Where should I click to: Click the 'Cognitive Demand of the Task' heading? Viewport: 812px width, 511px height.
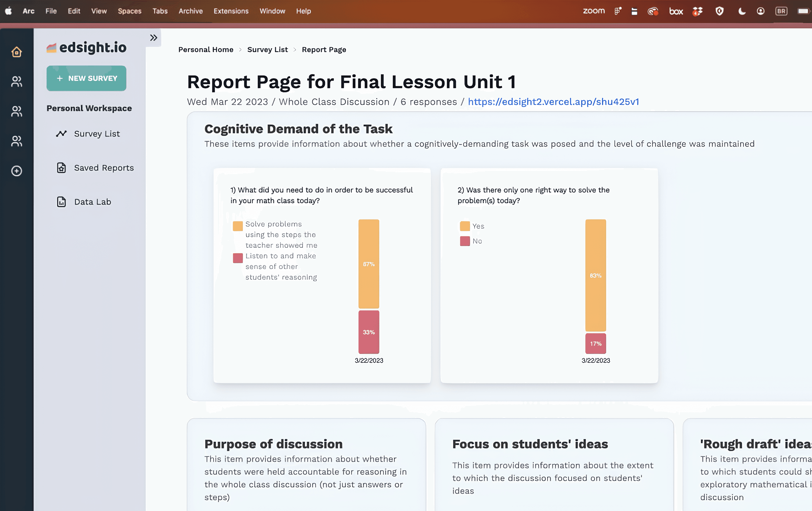(298, 129)
